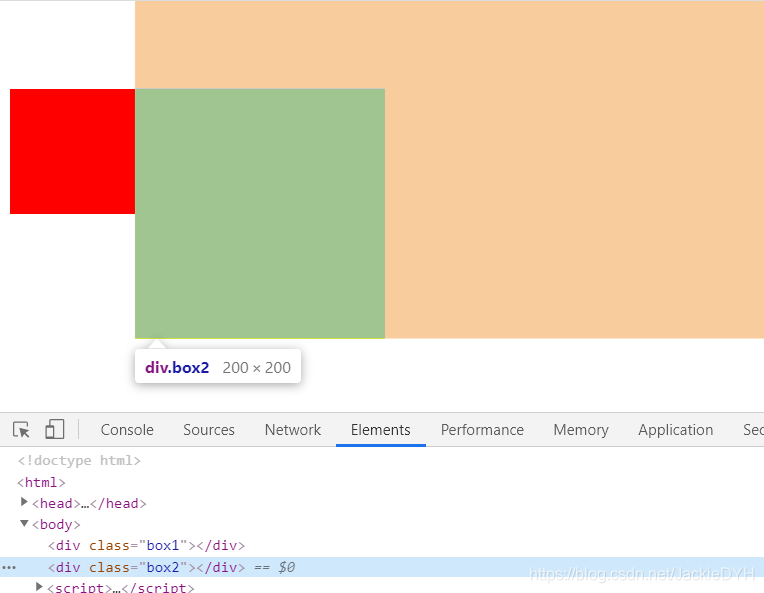Expand the script element node
The height and width of the screenshot is (593, 764).
[39, 586]
